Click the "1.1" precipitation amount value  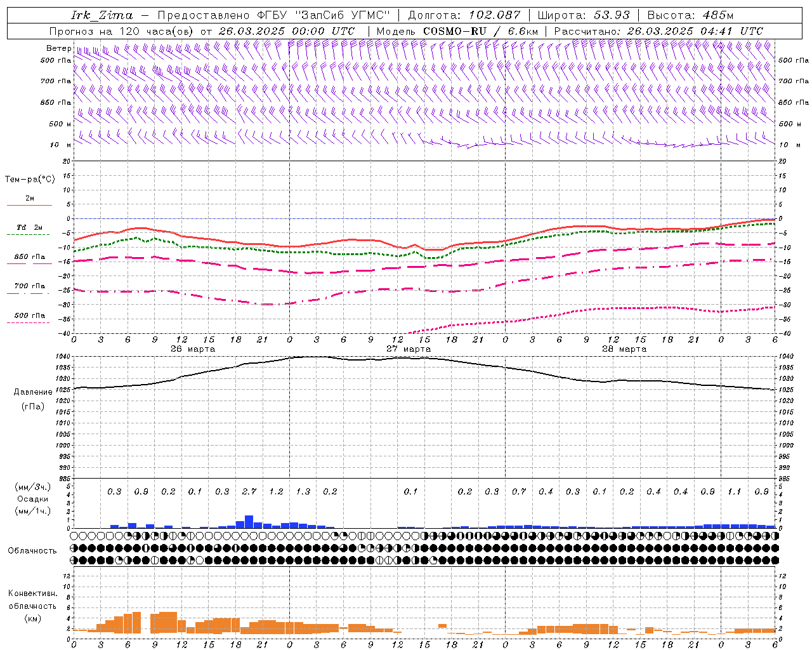point(734,492)
